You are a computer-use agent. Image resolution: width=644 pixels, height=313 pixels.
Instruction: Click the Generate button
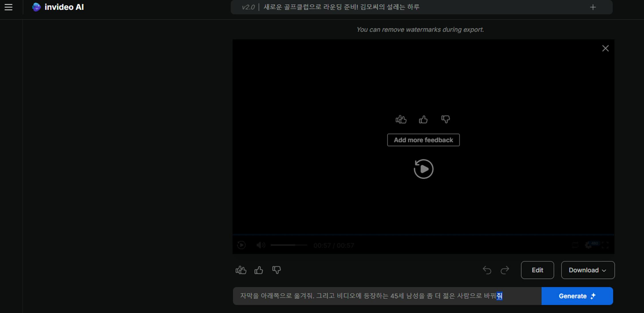[577, 296]
